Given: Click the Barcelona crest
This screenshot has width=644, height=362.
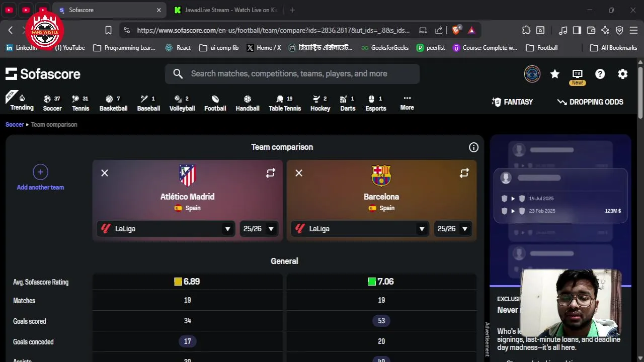Looking at the screenshot, I should [x=381, y=175].
